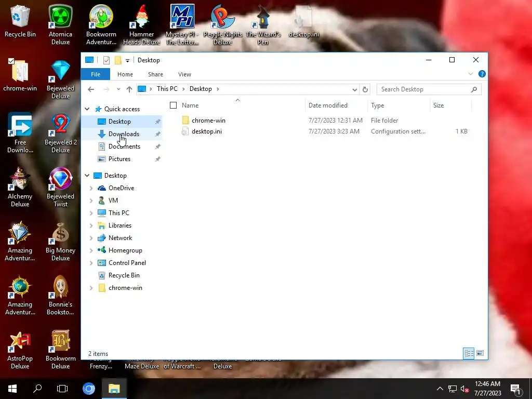The image size is (532, 399).
Task: Expand the Libraries tree node
Action: point(91,225)
